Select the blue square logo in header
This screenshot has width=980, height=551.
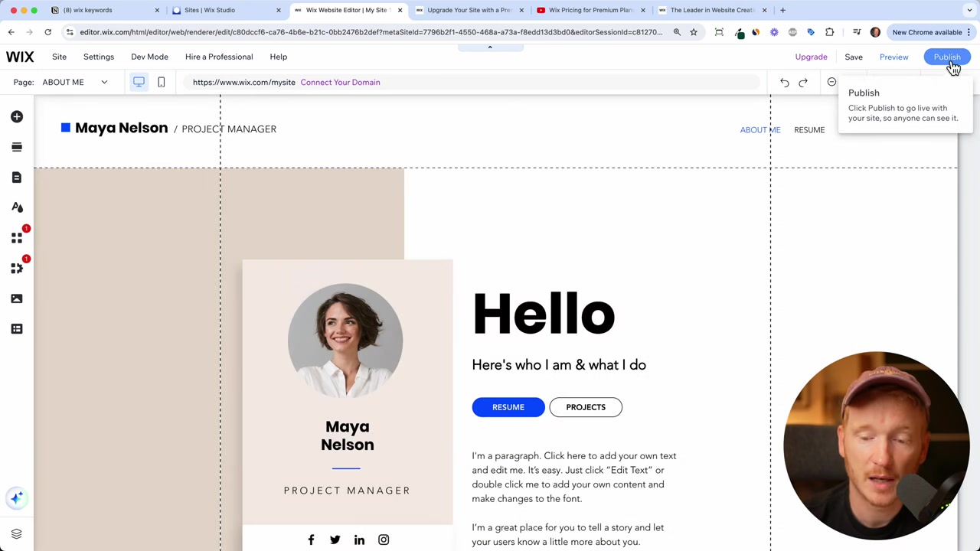[66, 128]
